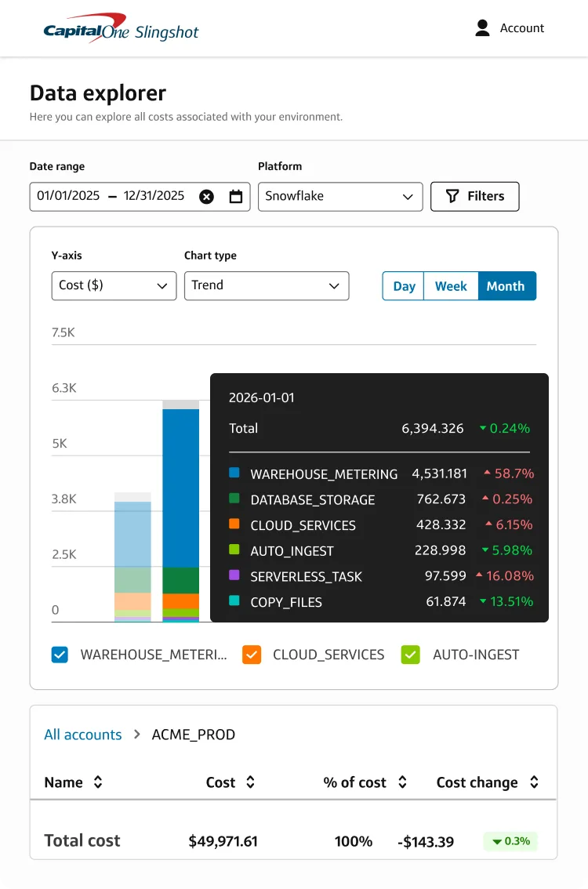Click the blue WAREHOUSE_METERING bar segment
The height and width of the screenshot is (889, 588).
[181, 488]
